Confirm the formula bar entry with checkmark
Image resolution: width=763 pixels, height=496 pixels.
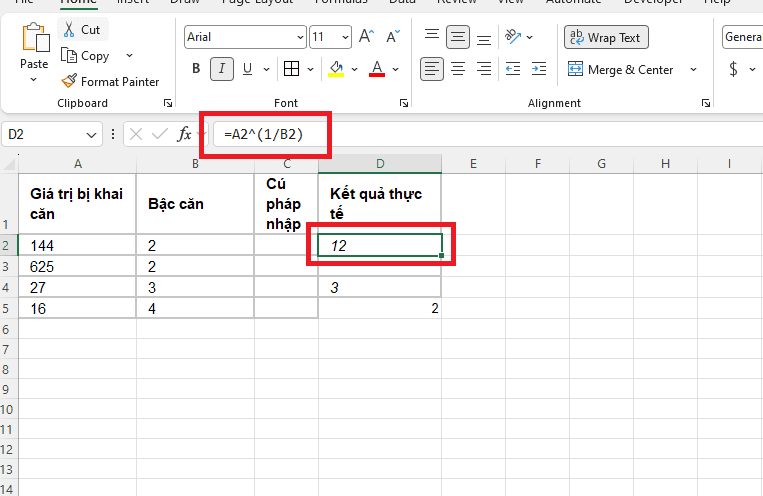click(160, 134)
